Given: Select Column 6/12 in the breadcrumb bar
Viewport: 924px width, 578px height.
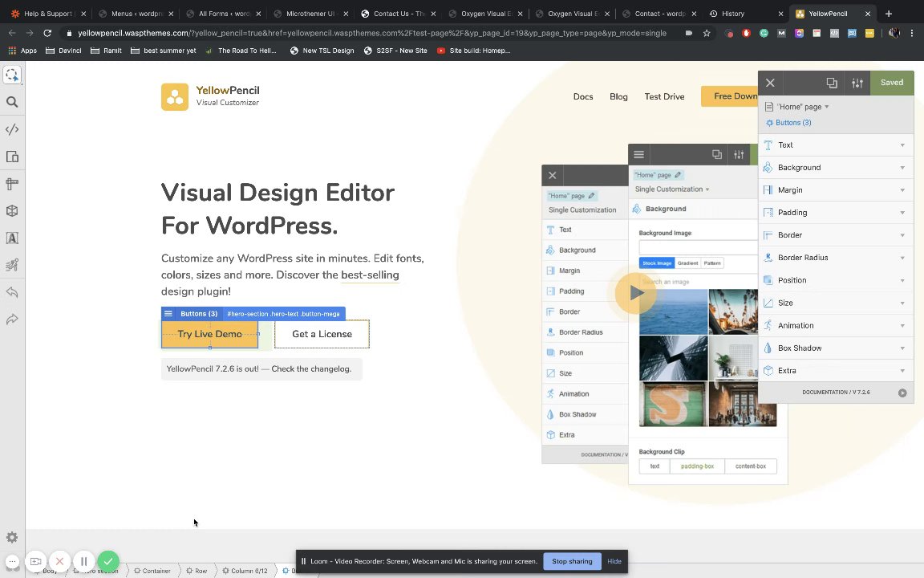Looking at the screenshot, I should pos(245,571).
